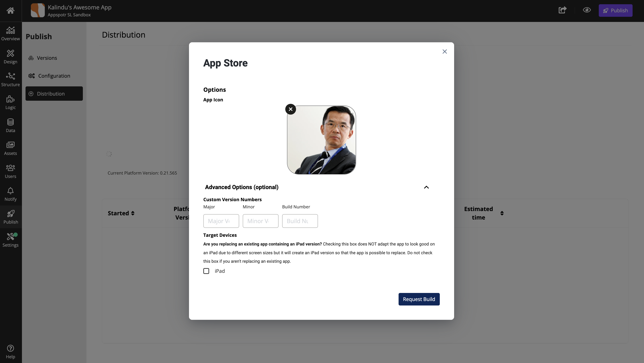This screenshot has height=363, width=644.
Task: Toggle Advanced Options expander closed
Action: [x=426, y=187]
